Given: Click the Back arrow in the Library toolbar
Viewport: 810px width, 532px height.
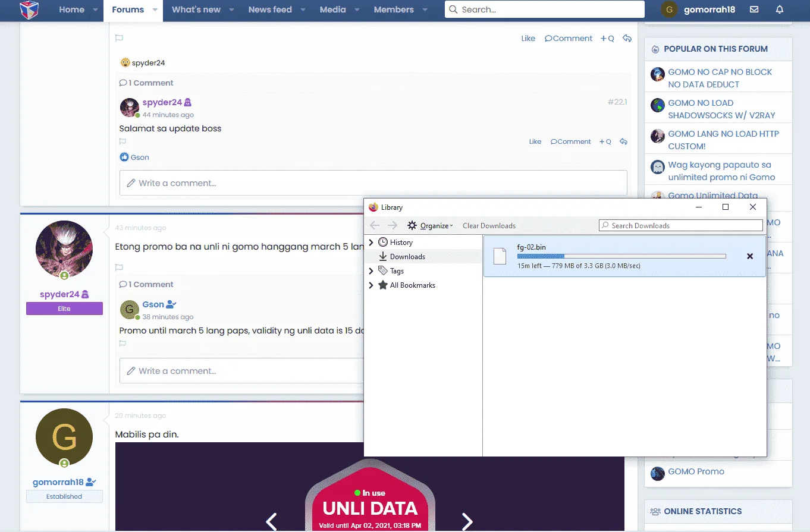Looking at the screenshot, I should 375,225.
